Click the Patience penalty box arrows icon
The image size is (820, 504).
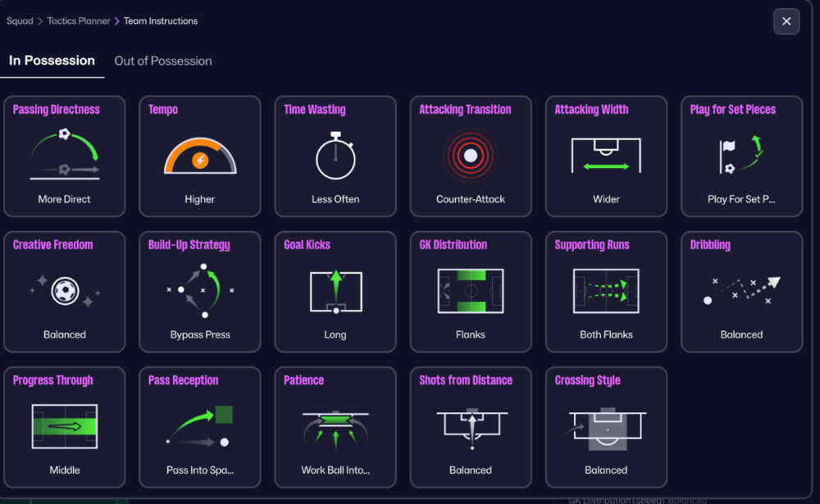[335, 429]
